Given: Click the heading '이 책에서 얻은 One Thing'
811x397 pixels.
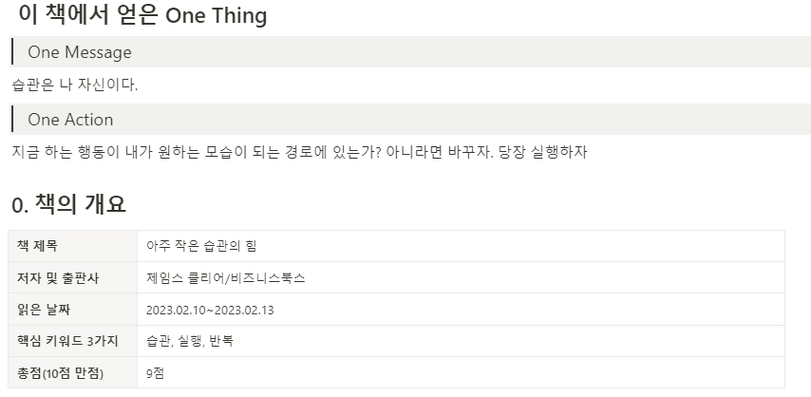Looking at the screenshot, I should coord(142,16).
